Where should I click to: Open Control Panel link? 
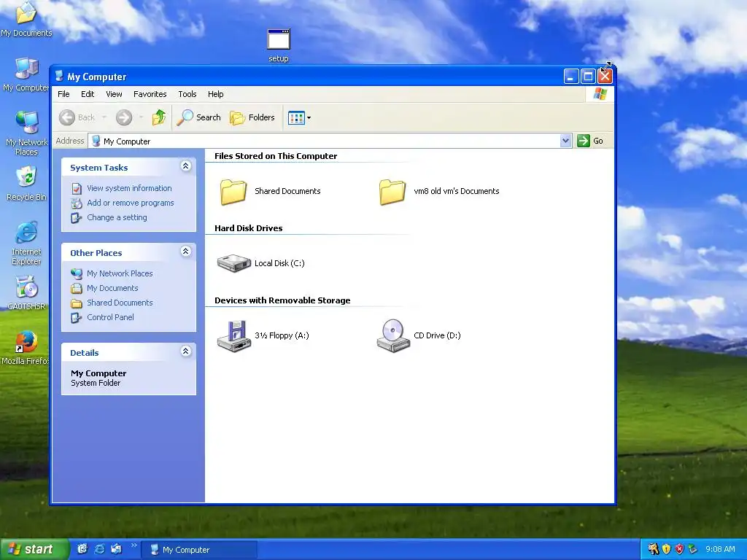coord(110,317)
